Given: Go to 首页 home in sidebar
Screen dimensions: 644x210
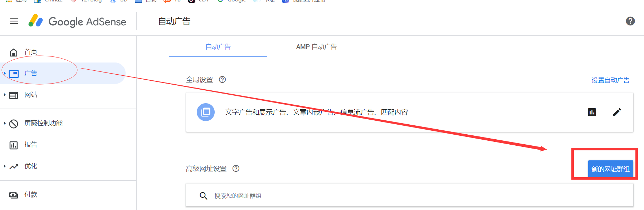Looking at the screenshot, I should coord(30,52).
